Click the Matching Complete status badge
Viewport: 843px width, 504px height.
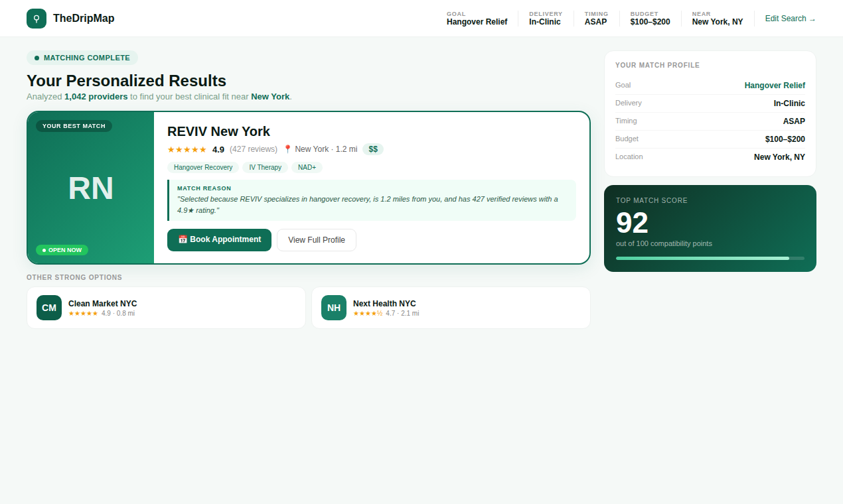[x=82, y=58]
